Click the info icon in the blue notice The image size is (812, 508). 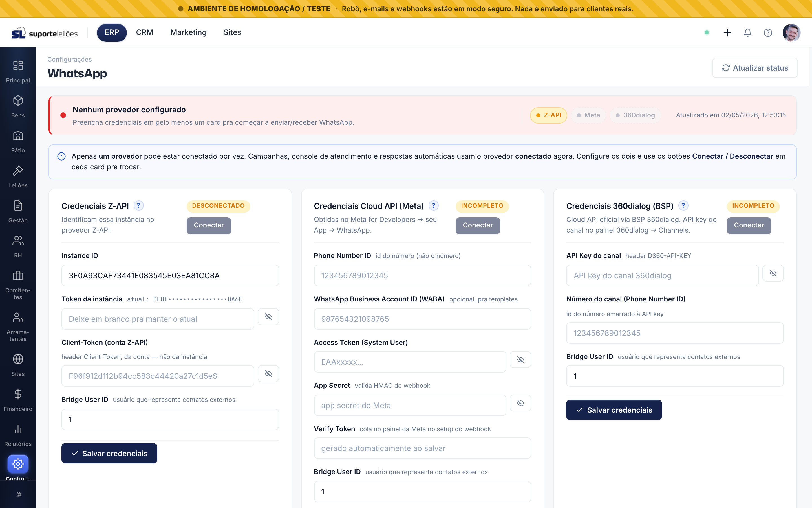pyautogui.click(x=61, y=156)
